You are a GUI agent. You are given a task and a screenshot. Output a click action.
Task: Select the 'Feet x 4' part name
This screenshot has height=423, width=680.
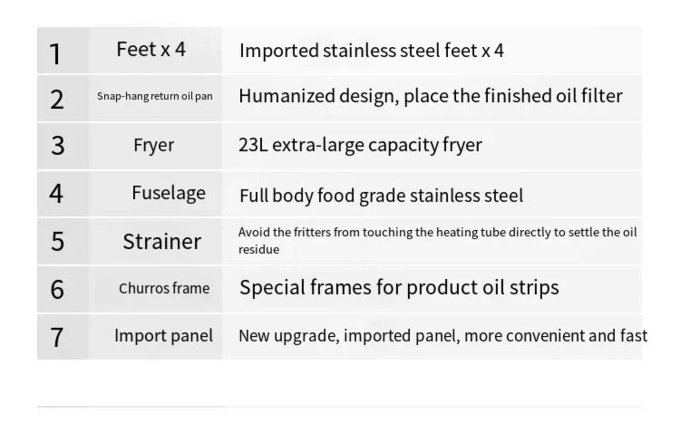point(151,49)
